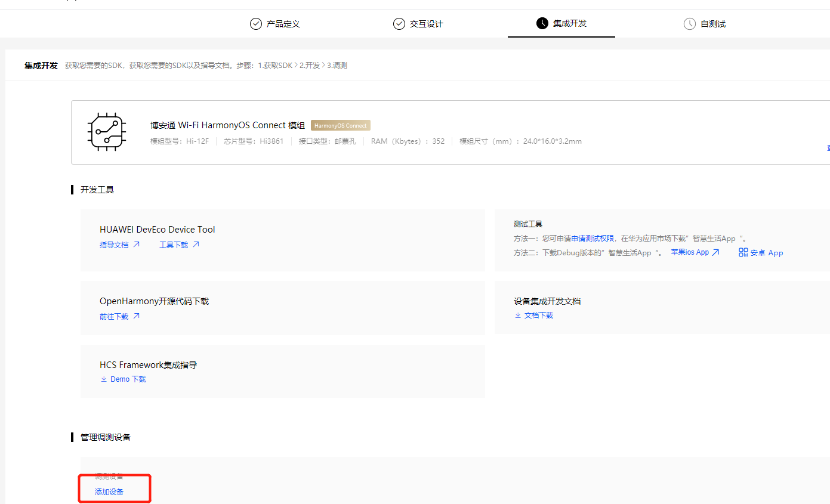
Task: Click the HCS Framework集成指导 heading
Action: (x=149, y=365)
